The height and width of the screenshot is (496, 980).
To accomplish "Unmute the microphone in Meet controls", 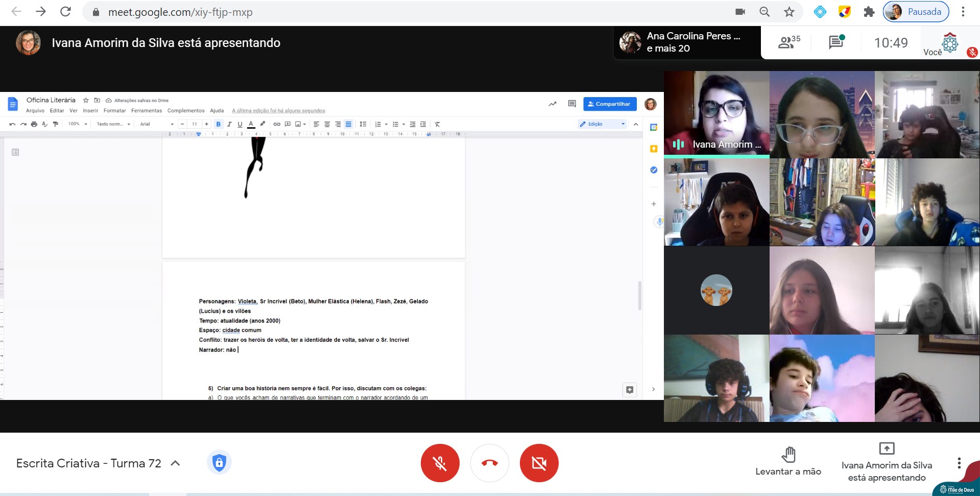I will (440, 463).
